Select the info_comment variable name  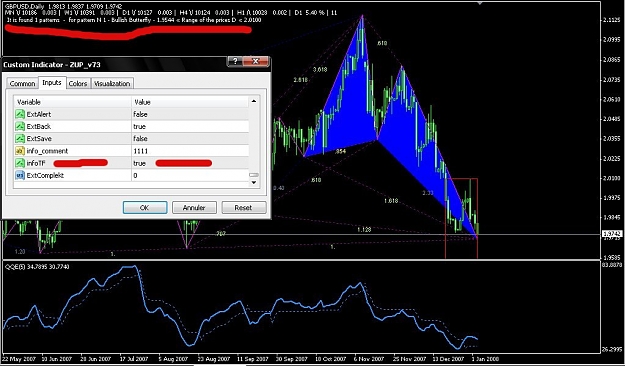point(47,151)
